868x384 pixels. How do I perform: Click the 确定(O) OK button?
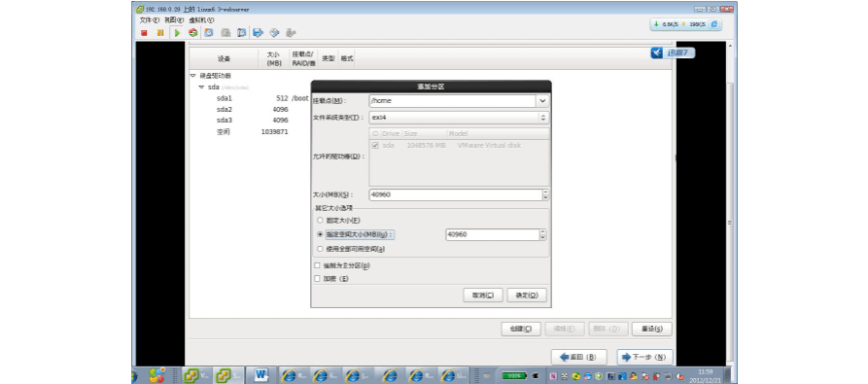point(527,296)
